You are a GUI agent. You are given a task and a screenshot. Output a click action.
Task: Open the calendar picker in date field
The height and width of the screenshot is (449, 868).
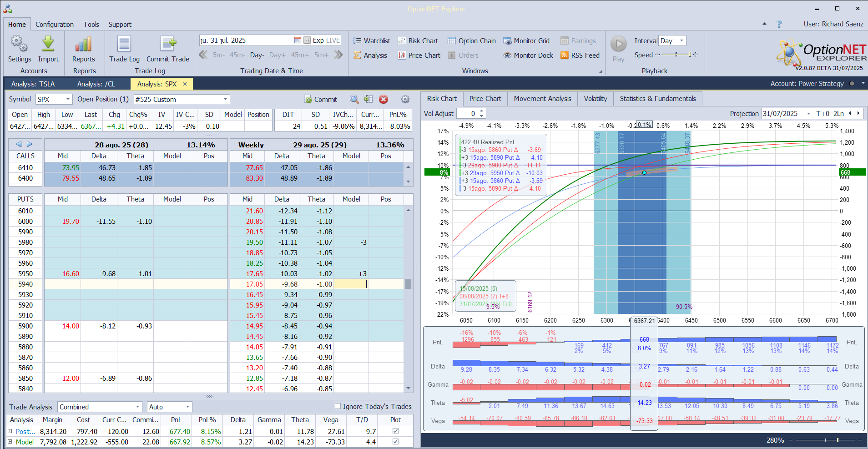298,40
